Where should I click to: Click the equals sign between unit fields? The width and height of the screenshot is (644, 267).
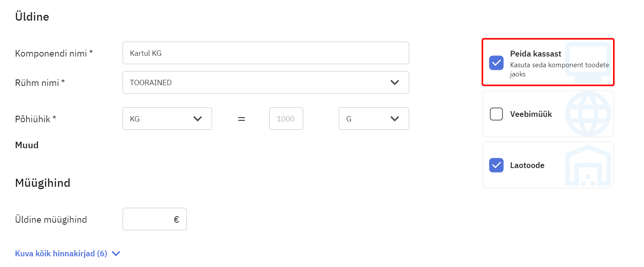241,119
